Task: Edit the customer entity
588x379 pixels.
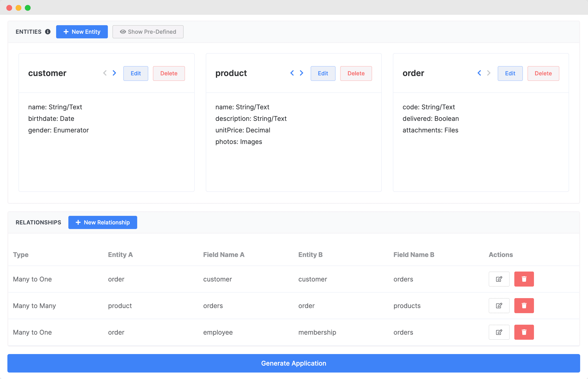Action: pyautogui.click(x=136, y=73)
